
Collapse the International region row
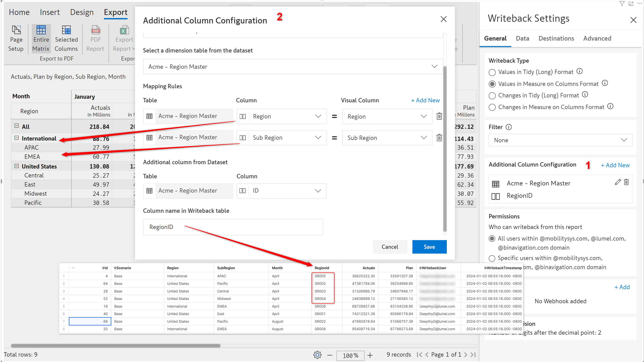(x=16, y=138)
